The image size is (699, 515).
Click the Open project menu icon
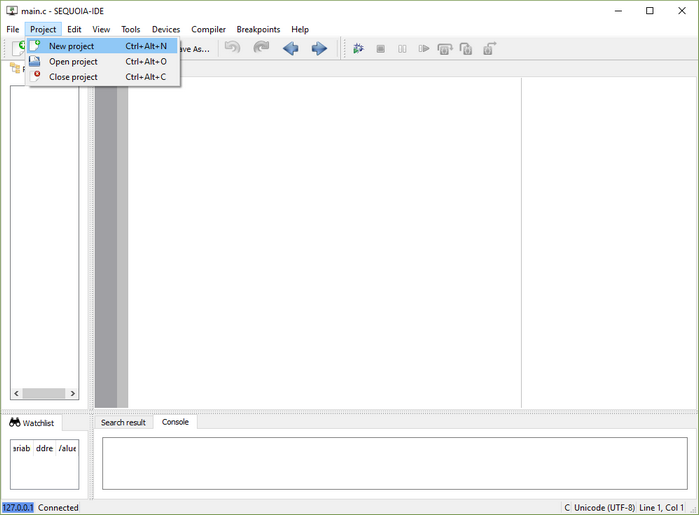(x=34, y=61)
